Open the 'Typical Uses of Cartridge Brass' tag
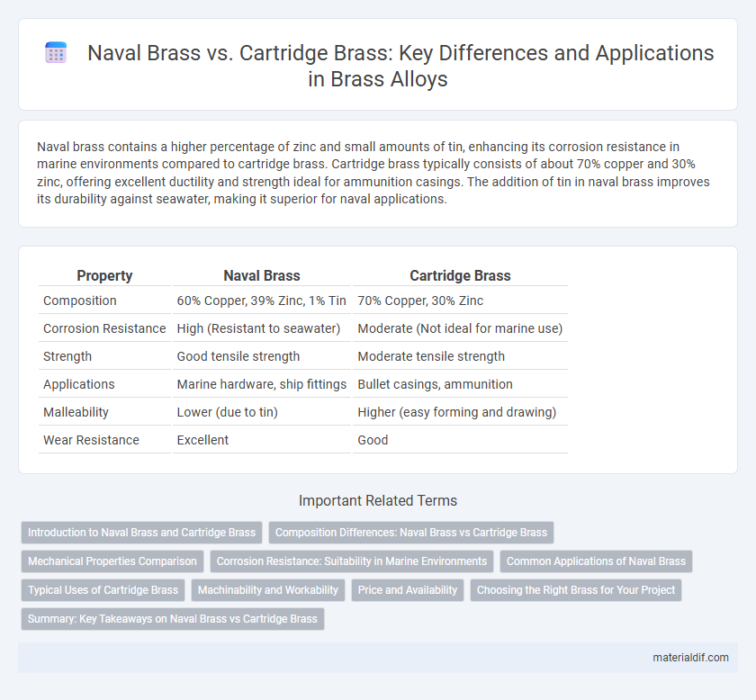Image resolution: width=756 pixels, height=700 pixels. pyautogui.click(x=103, y=590)
